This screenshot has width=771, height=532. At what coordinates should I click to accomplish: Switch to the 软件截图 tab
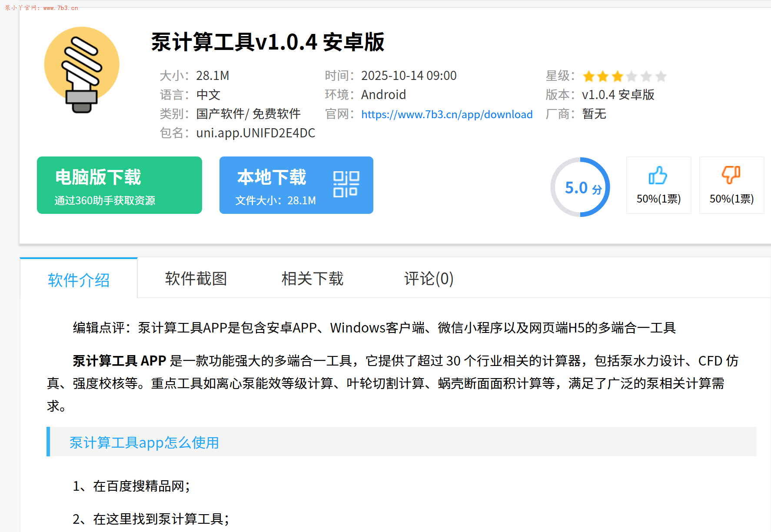pos(196,279)
